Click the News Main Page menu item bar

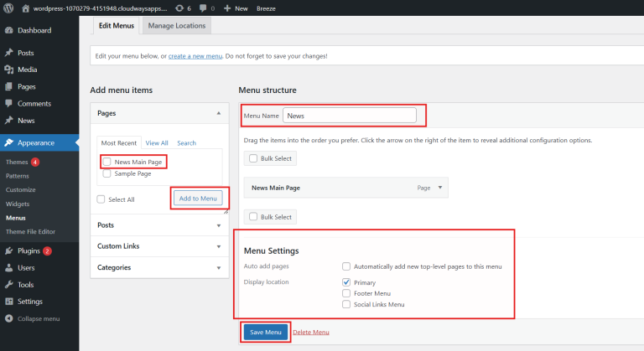click(345, 188)
